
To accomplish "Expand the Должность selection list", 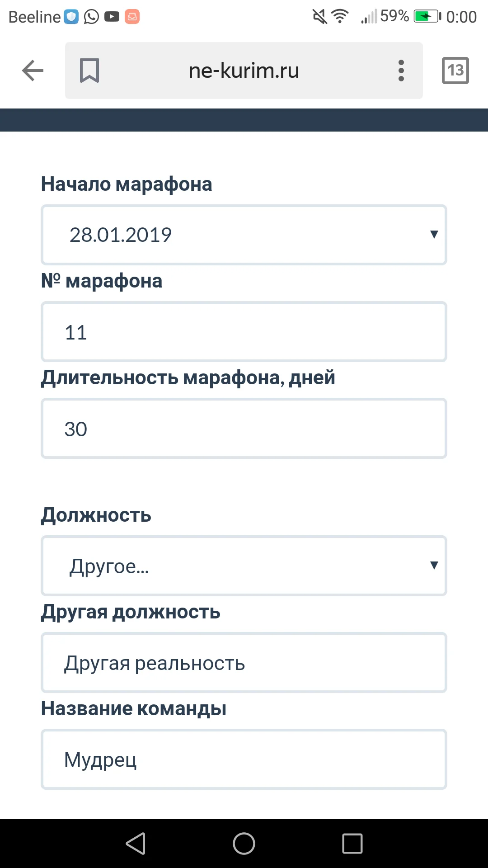I will click(x=244, y=566).
